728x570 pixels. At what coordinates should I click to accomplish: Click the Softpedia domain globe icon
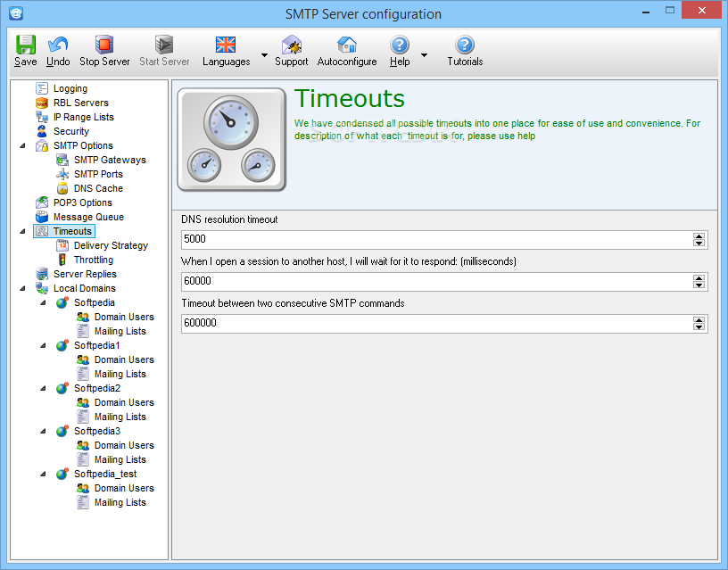click(x=62, y=302)
